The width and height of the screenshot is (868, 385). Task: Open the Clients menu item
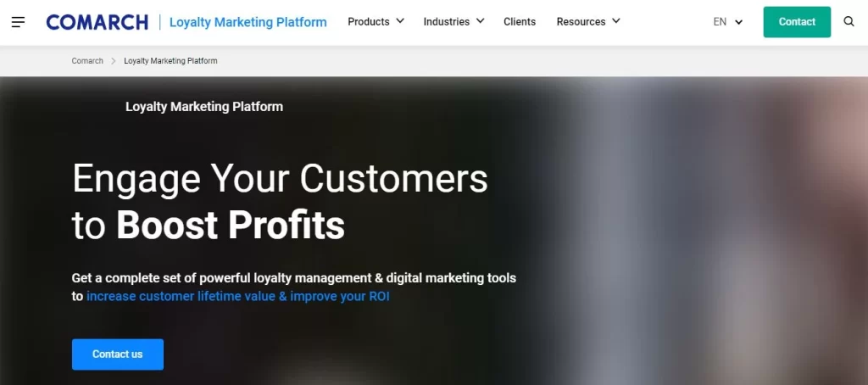point(520,22)
